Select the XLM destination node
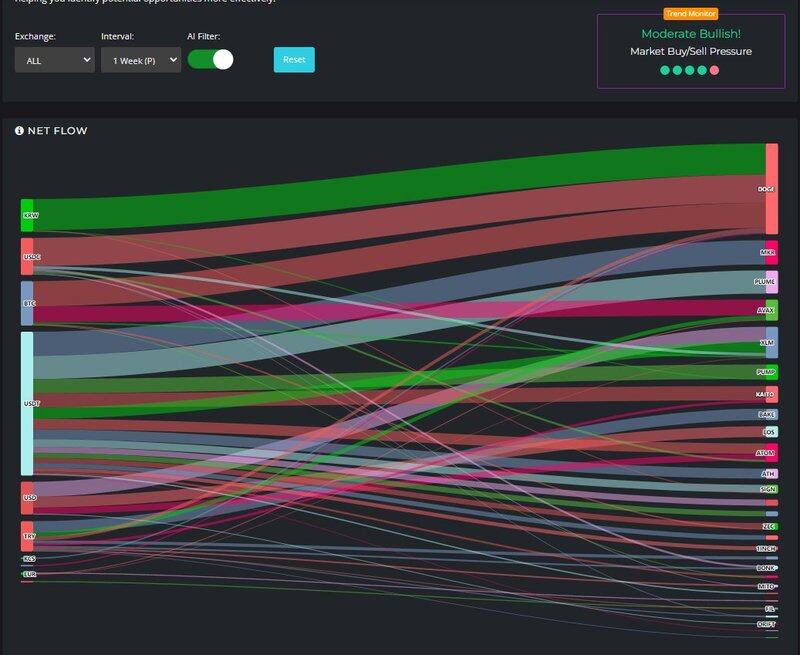800x655 pixels. point(772,343)
